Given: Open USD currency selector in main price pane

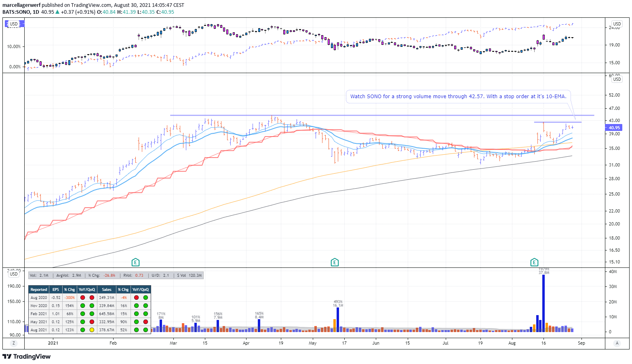Looking at the screenshot, I should 617,79.
